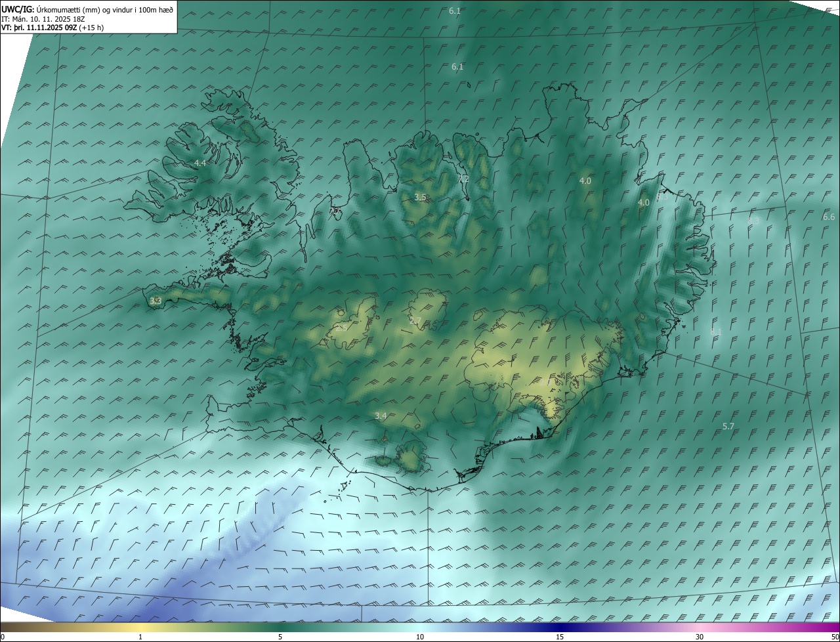Click the 3.3 value on the western peninsula

tap(156, 301)
